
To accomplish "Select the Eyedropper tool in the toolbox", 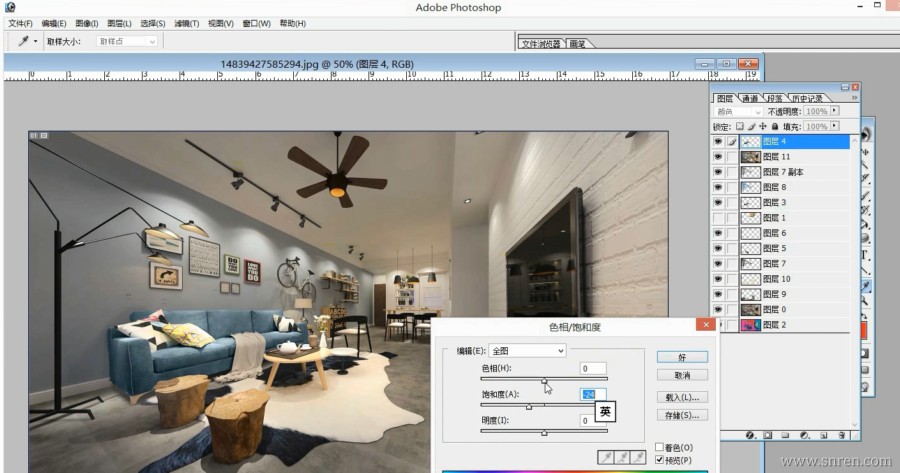I will [866, 285].
